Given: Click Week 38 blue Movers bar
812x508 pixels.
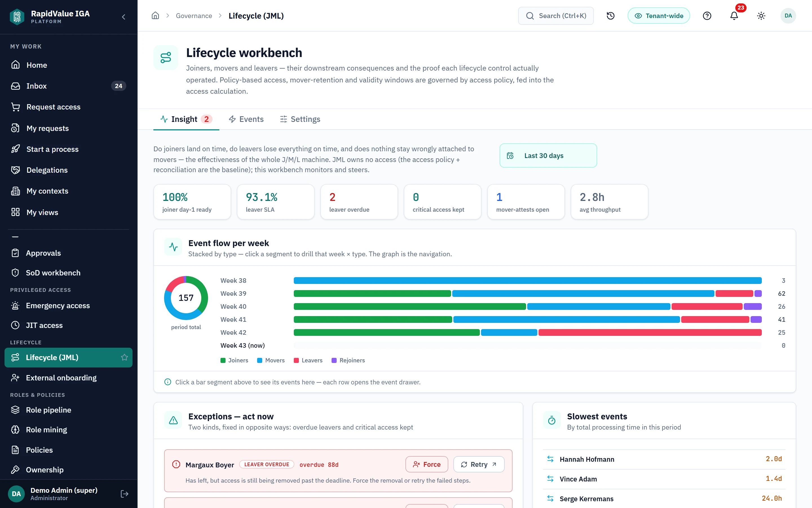Looking at the screenshot, I should (x=528, y=281).
